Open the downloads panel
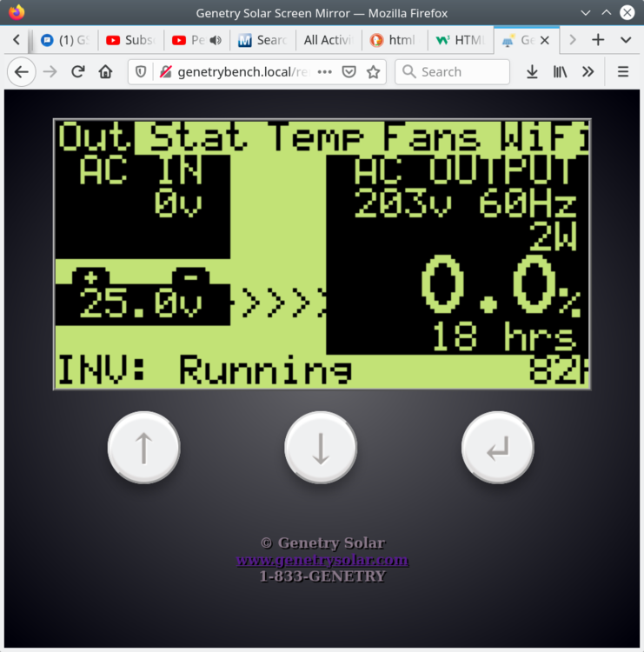644x652 pixels. [532, 72]
